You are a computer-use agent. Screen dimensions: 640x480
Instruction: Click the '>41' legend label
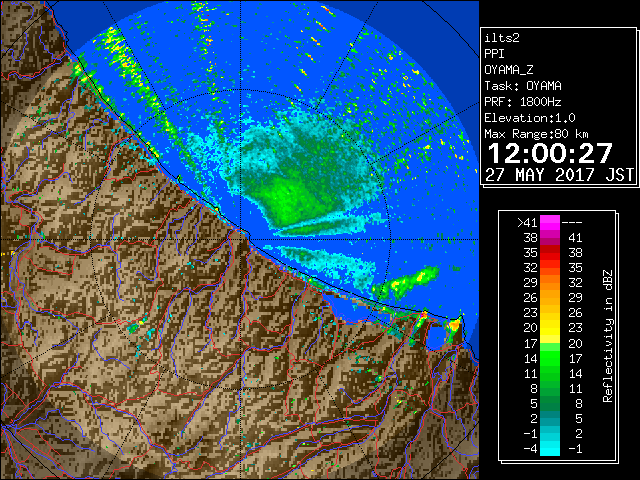[x=527, y=223]
